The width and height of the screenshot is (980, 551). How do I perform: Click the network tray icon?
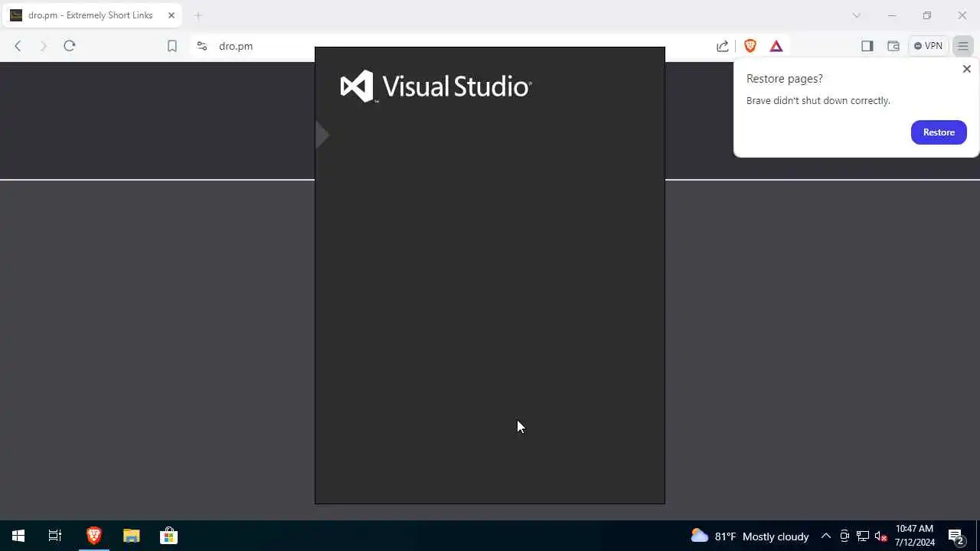[863, 536]
